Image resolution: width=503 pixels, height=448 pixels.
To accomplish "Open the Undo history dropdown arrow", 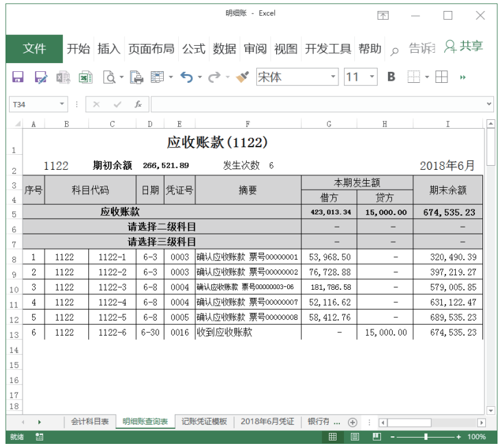I will pos(200,77).
